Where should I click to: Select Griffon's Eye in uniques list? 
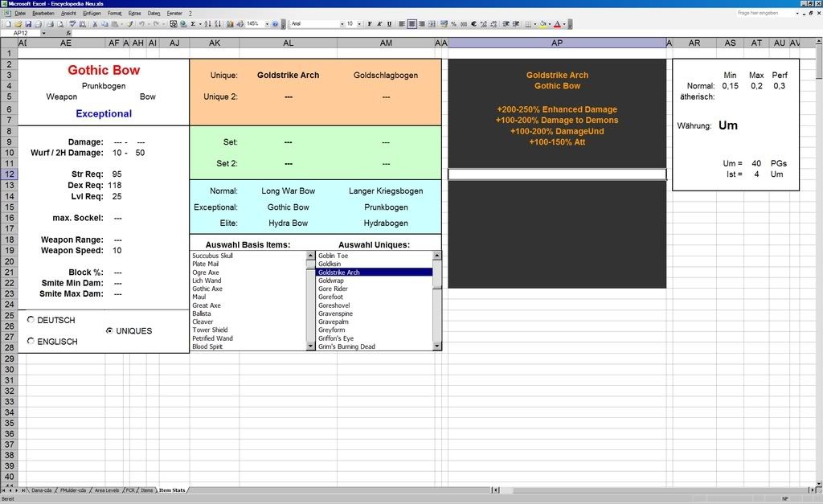pos(336,338)
